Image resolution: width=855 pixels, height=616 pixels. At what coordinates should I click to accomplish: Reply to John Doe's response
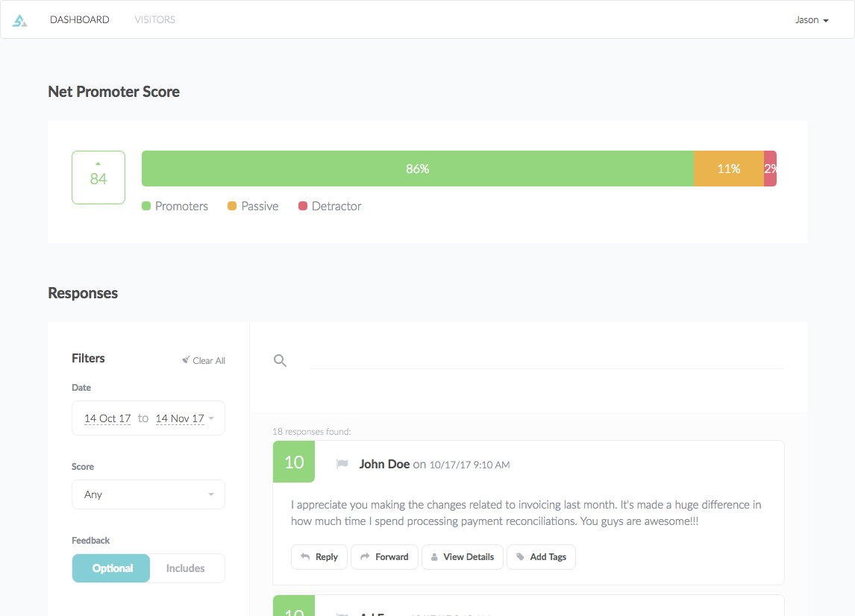tap(319, 556)
